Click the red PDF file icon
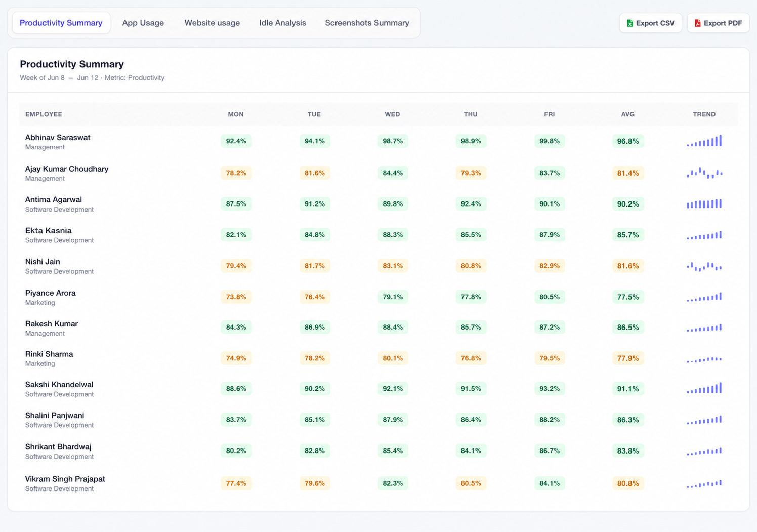This screenshot has width=757, height=532. click(698, 23)
